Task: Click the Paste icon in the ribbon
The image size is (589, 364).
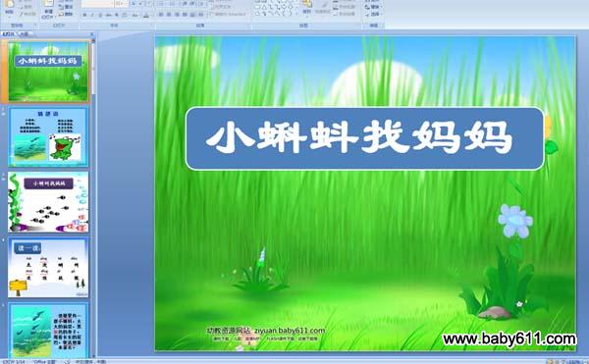Action: point(10,8)
